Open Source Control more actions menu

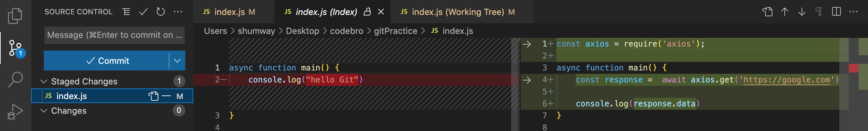point(178,12)
